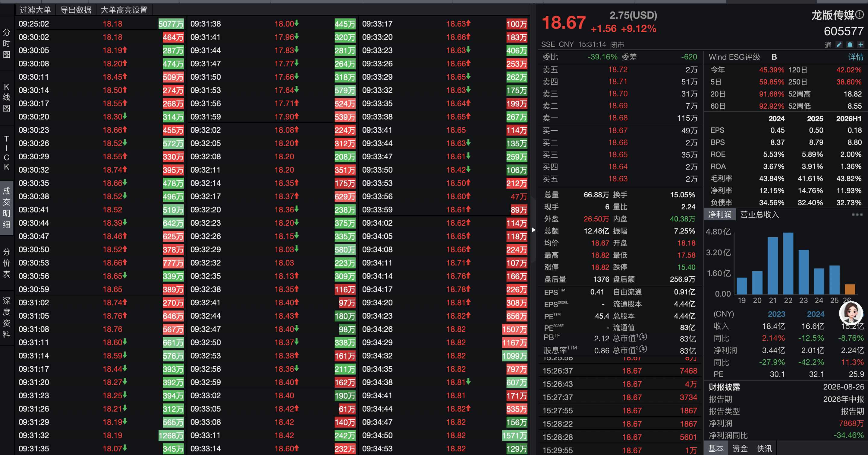The width and height of the screenshot is (868, 455).
Task: Collapse side panel with white arrow handle
Action: [x=533, y=230]
